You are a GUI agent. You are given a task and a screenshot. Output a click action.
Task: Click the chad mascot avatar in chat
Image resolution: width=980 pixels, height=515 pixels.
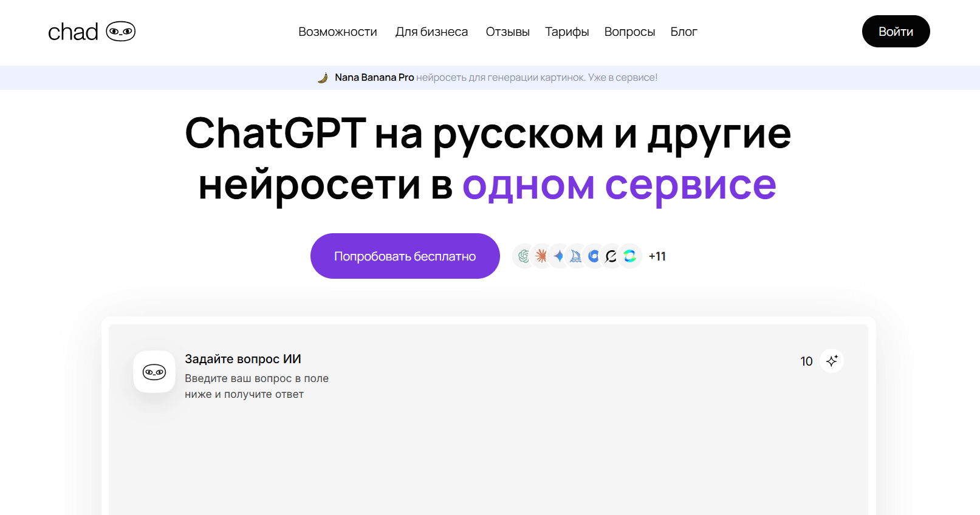coord(154,372)
